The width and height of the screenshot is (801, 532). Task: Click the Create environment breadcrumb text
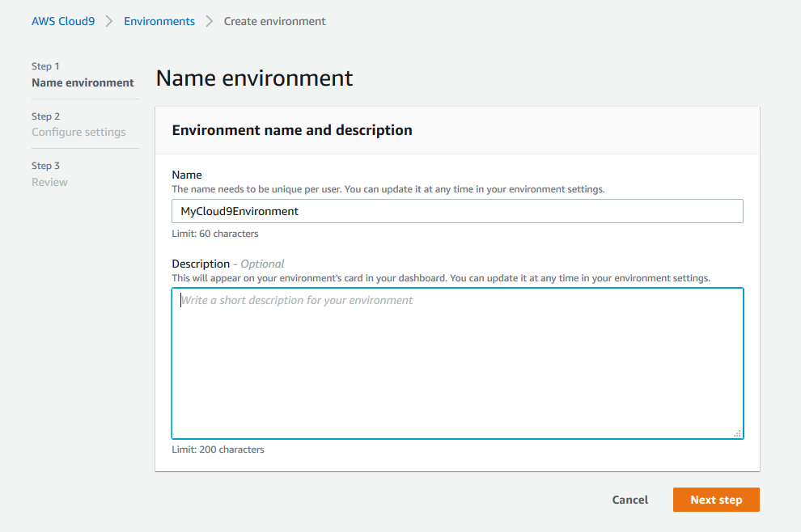pyautogui.click(x=274, y=22)
